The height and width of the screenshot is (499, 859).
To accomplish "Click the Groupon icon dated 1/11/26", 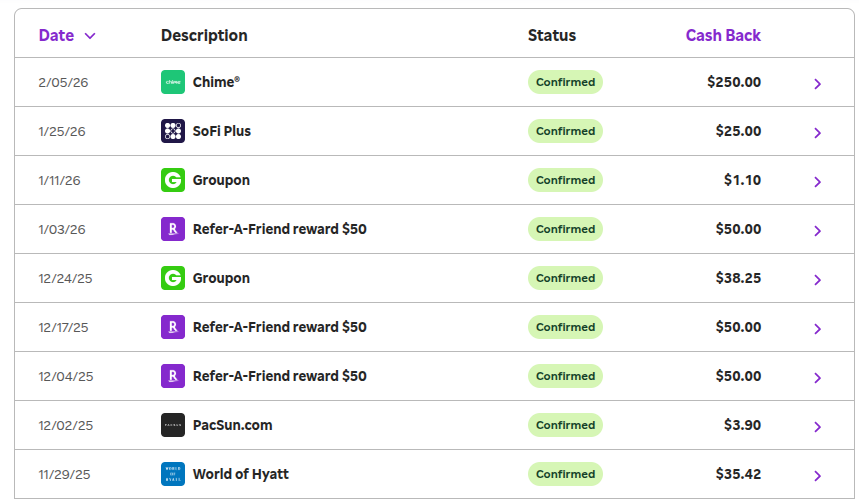I will pos(173,180).
